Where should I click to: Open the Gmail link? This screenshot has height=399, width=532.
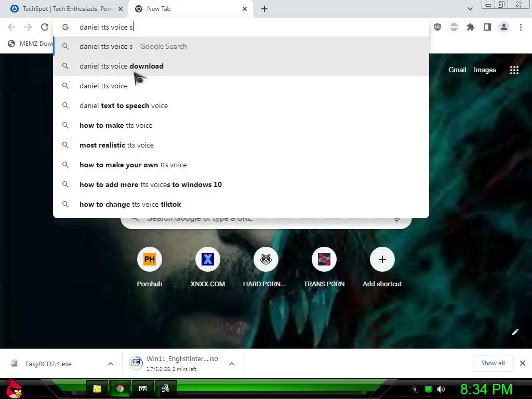point(457,70)
